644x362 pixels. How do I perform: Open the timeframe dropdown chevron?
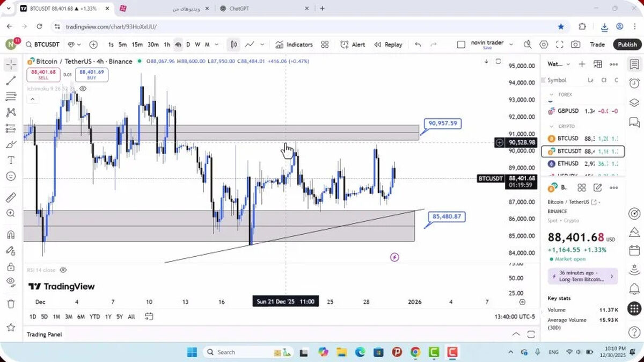(217, 45)
